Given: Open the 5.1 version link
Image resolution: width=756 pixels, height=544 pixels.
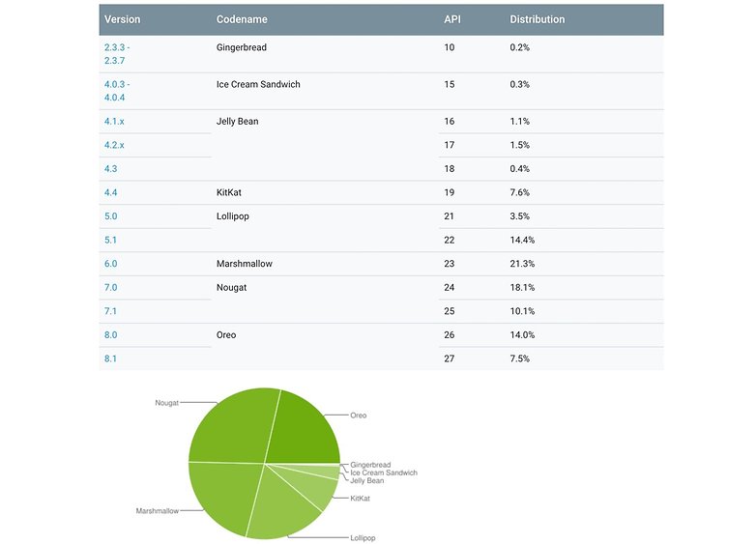Looking at the screenshot, I should 110,240.
